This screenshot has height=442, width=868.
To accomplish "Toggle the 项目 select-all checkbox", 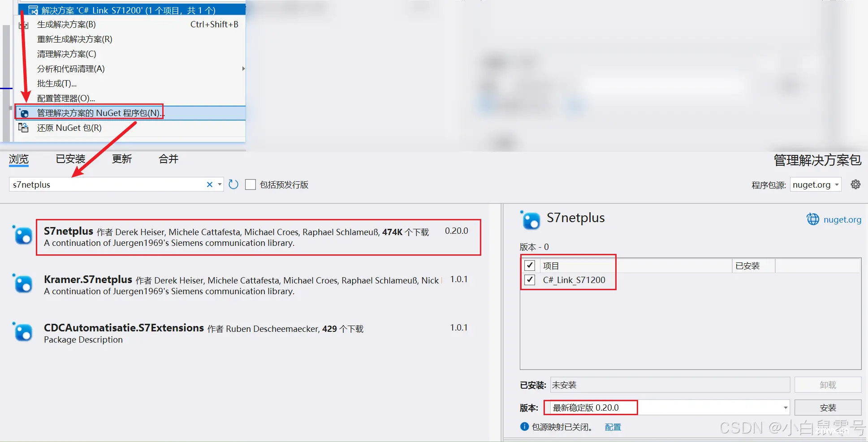I will [530, 266].
